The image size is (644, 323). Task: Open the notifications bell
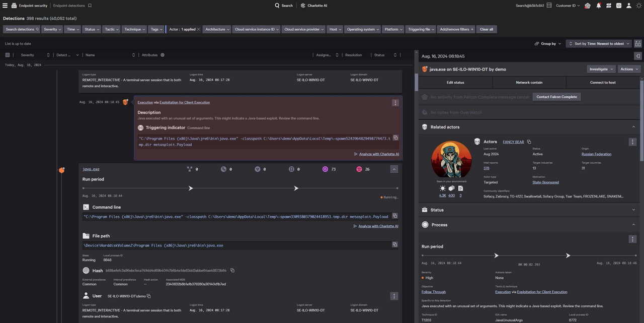[x=598, y=6]
